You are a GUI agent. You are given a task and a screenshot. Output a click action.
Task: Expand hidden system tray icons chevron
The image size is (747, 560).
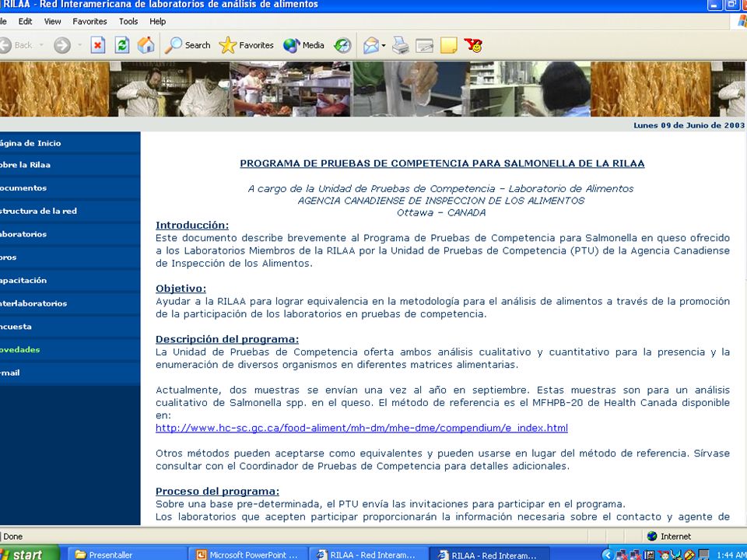607,555
